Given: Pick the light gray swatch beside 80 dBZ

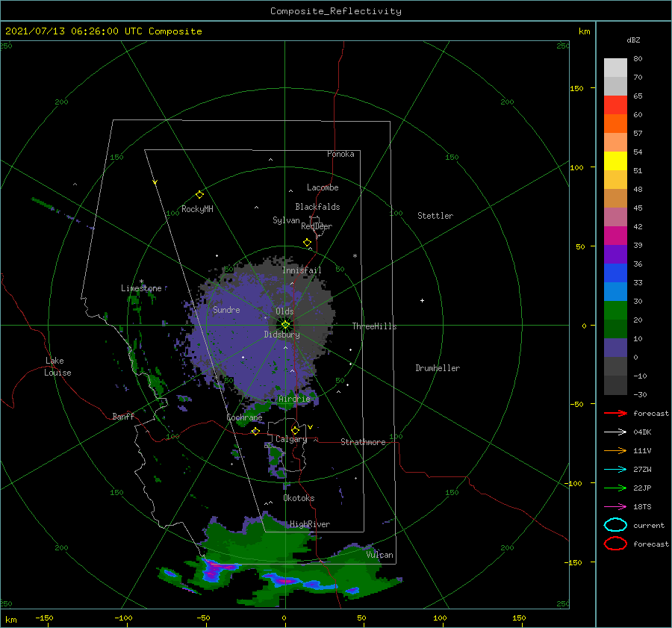Looking at the screenshot, I should coord(615,68).
